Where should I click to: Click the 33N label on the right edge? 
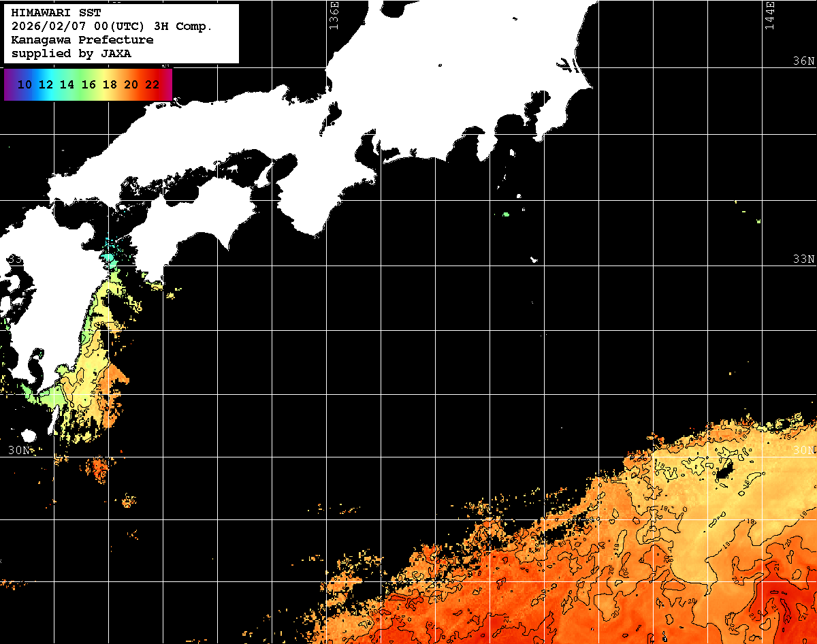pyautogui.click(x=803, y=259)
